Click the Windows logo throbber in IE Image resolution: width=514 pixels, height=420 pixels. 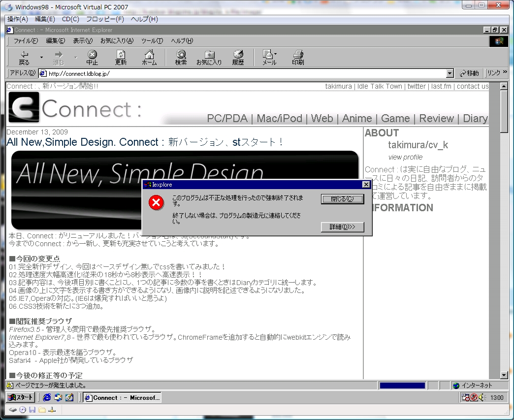pyautogui.click(x=499, y=41)
